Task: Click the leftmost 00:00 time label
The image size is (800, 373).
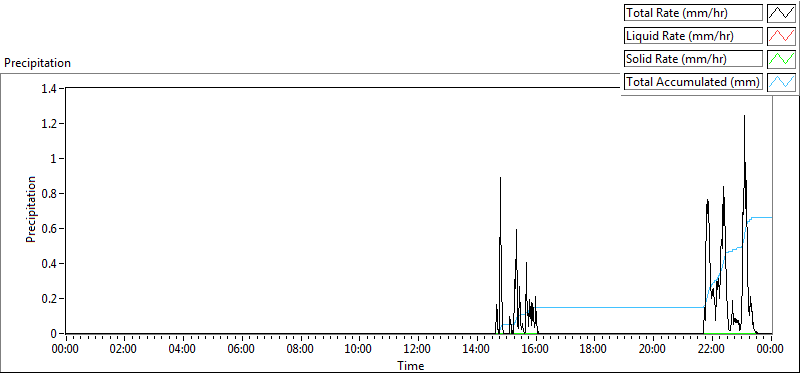Action: pos(66,350)
